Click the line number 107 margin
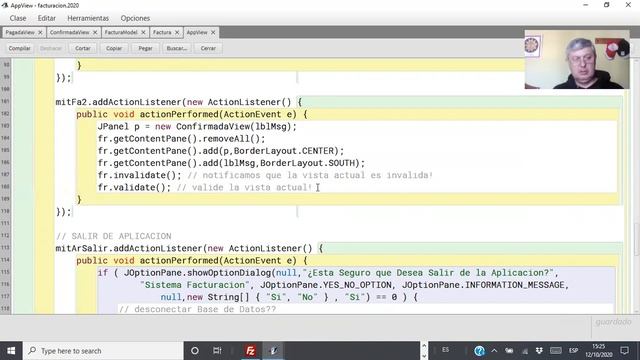640x360 pixels. (5, 175)
